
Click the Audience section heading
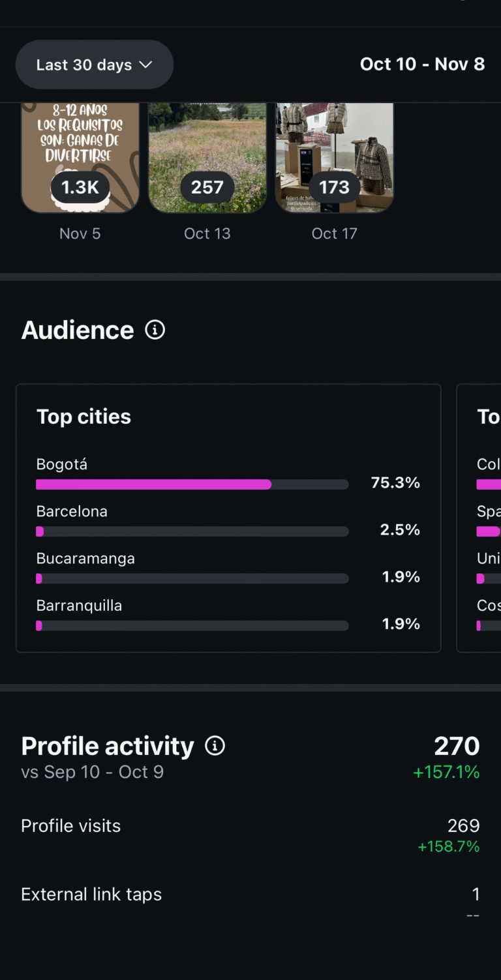click(x=78, y=330)
